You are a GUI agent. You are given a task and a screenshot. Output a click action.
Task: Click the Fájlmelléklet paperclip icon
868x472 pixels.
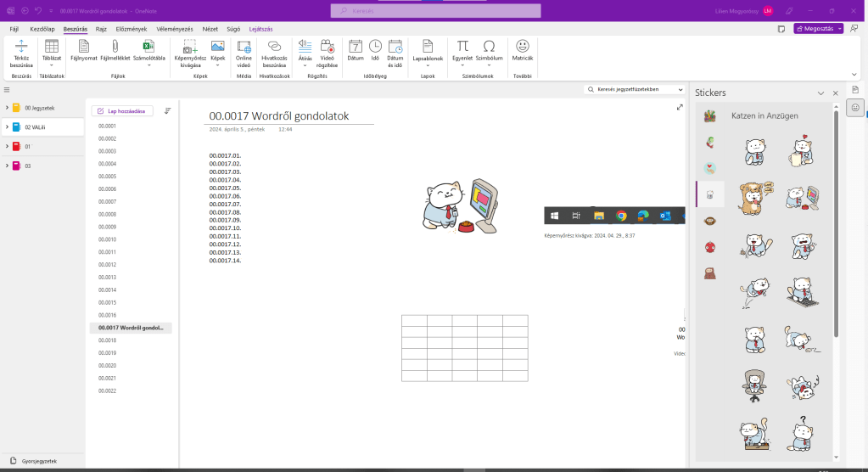pos(115,47)
